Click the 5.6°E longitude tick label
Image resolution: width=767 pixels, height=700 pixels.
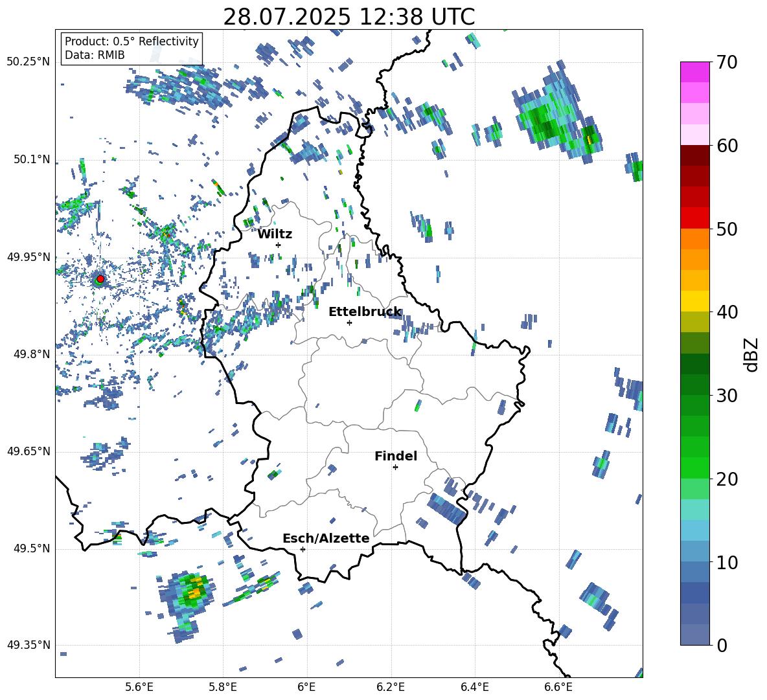pos(139,688)
